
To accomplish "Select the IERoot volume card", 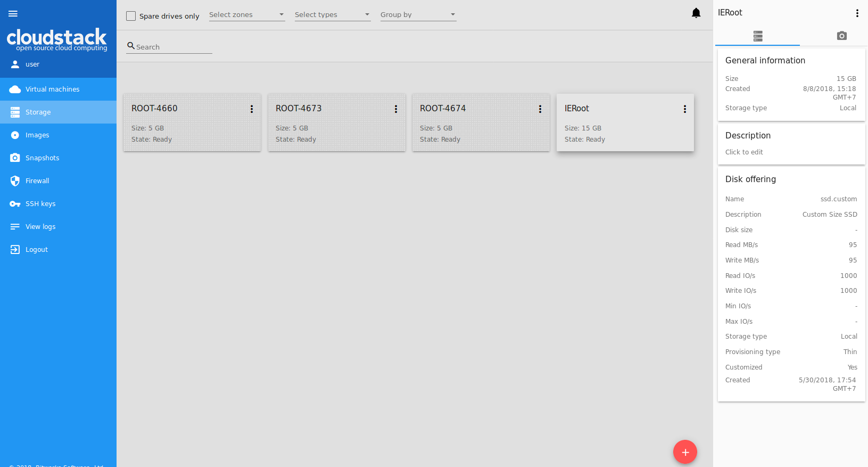I will [625, 122].
